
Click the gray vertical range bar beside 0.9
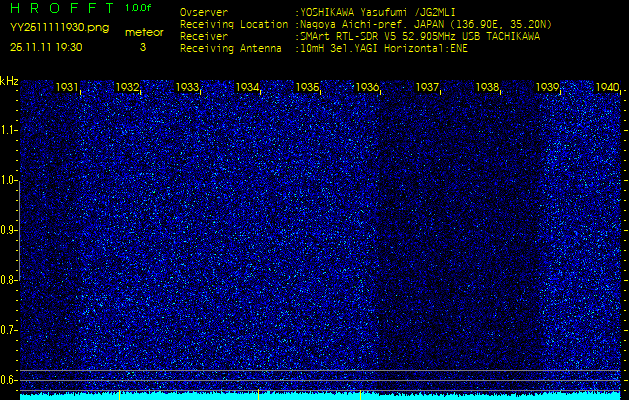click(x=20, y=230)
